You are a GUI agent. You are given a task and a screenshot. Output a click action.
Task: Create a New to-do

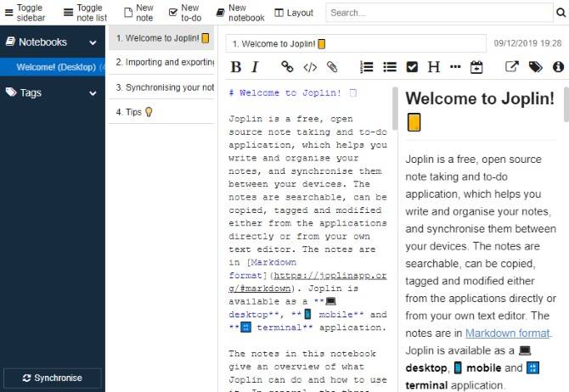click(185, 13)
